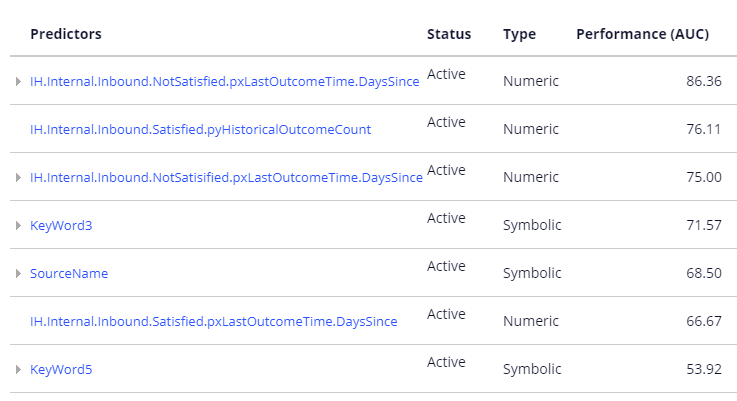This screenshot has width=737, height=401.
Task: Click the SourceName predictor link
Action: [x=69, y=274]
